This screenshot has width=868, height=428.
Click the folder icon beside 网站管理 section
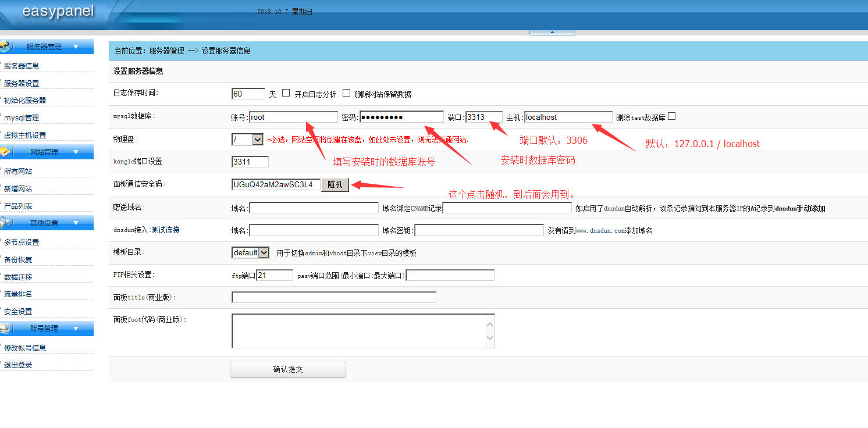(6, 151)
